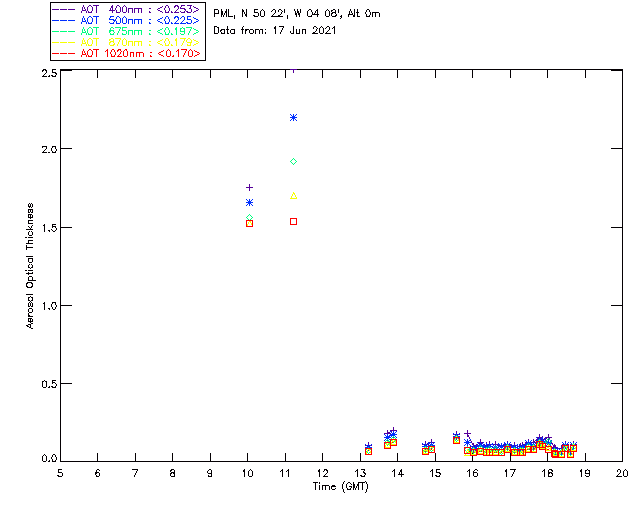The height and width of the screenshot is (512, 640).
Task: Click the red square marker near time 11.2
Action: click(x=293, y=222)
